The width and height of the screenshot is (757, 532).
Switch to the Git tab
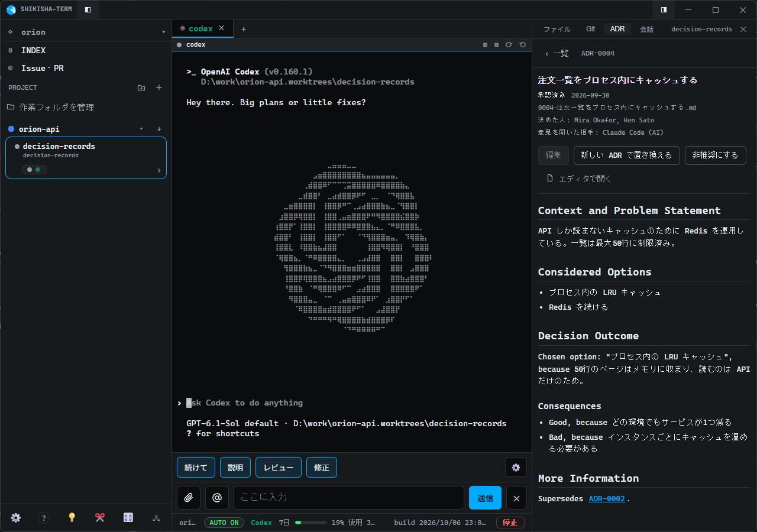click(x=590, y=29)
